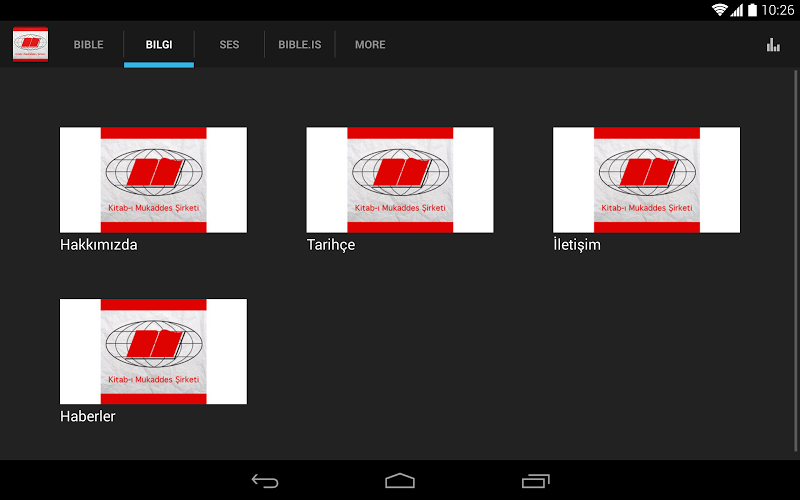Open the Haberler thumbnail image

tap(154, 352)
